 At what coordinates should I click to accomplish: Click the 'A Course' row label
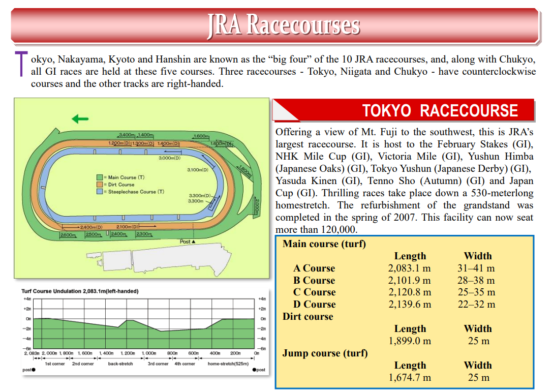314,268
